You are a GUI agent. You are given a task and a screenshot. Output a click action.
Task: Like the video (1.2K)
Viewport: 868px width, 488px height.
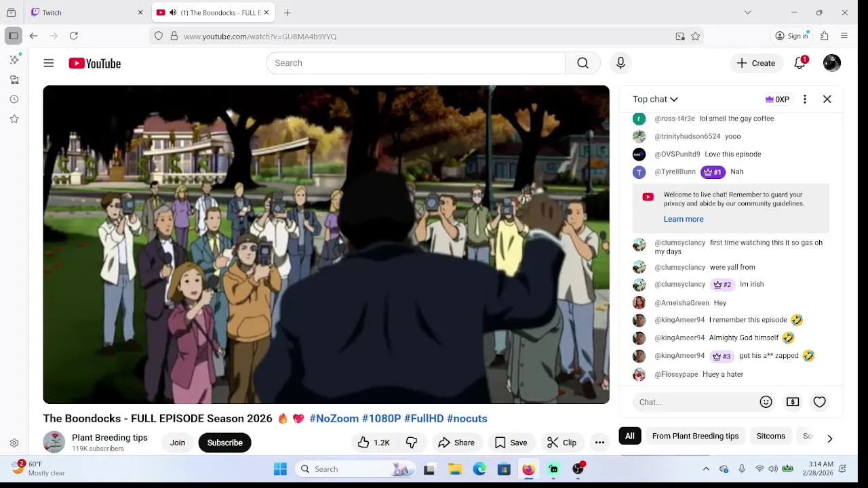[x=374, y=443]
